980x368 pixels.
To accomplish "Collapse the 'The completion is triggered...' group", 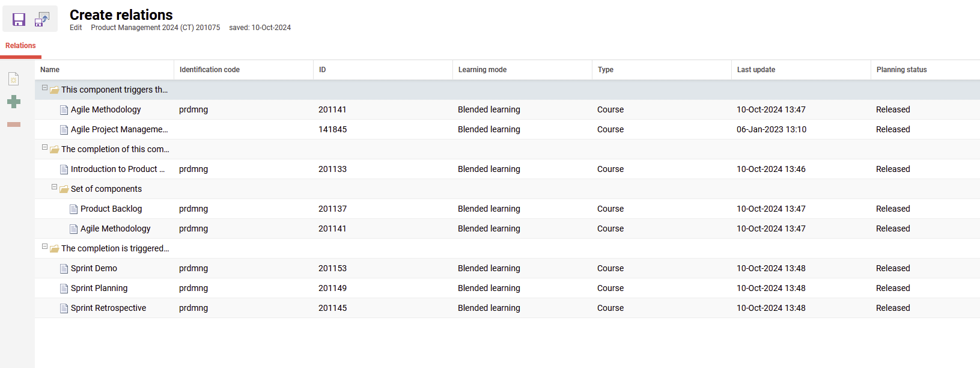I will tap(44, 247).
